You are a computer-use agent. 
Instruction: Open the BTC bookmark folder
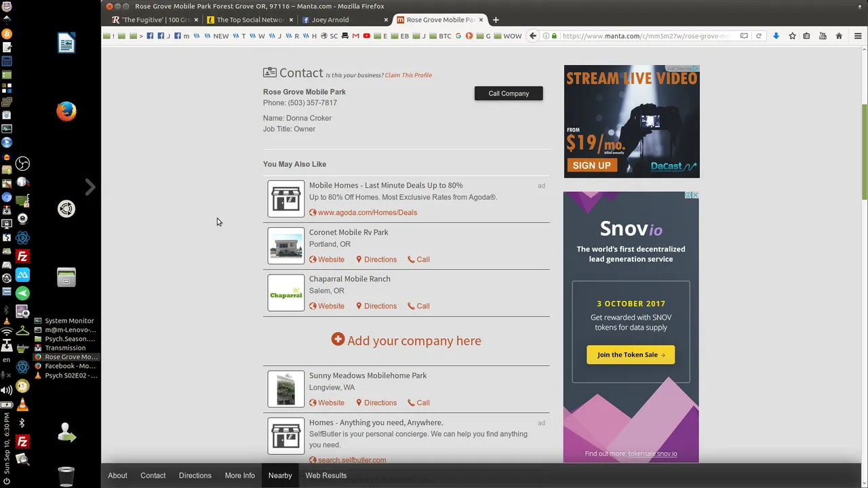tap(441, 36)
